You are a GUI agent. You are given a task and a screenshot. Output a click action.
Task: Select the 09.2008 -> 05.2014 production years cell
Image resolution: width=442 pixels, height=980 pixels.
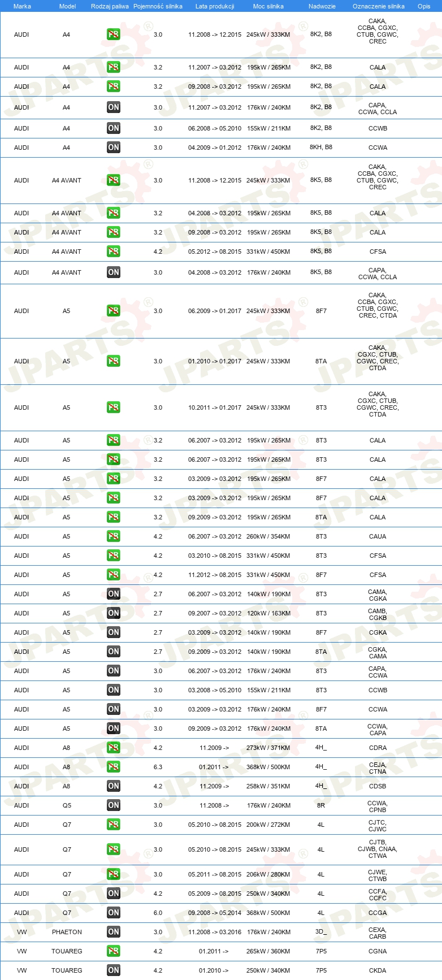[215, 913]
